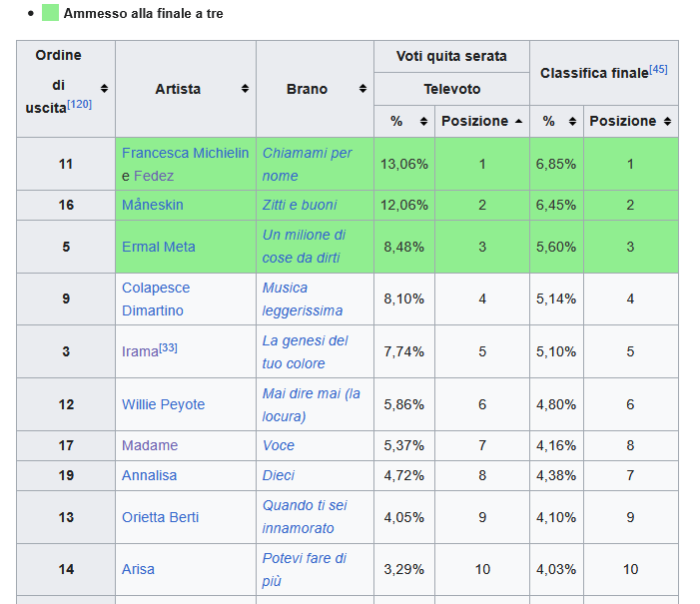Open song link Potevi fare di più
Image resolution: width=700 pixels, height=604 pixels.
pyautogui.click(x=304, y=570)
